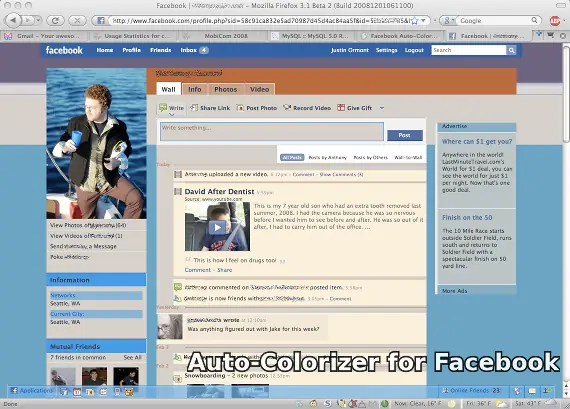Click the profile picture photo

[x=96, y=144]
